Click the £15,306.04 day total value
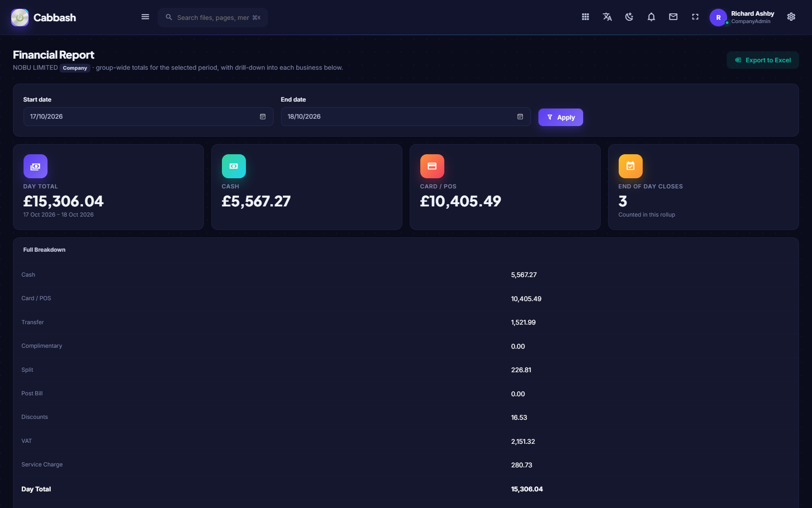812x508 pixels. click(63, 201)
